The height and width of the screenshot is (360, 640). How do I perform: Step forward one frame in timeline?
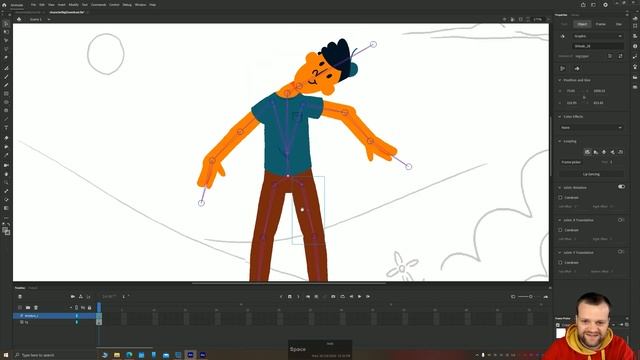click(368, 297)
